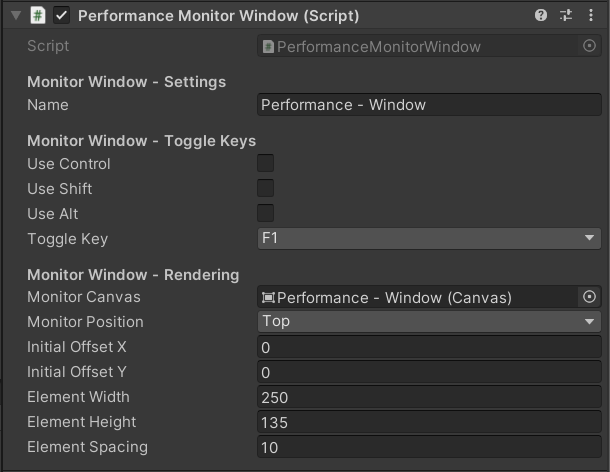Screen dimensions: 610x472
Task: Click the Element Spacing value field
Action: [x=429, y=447]
